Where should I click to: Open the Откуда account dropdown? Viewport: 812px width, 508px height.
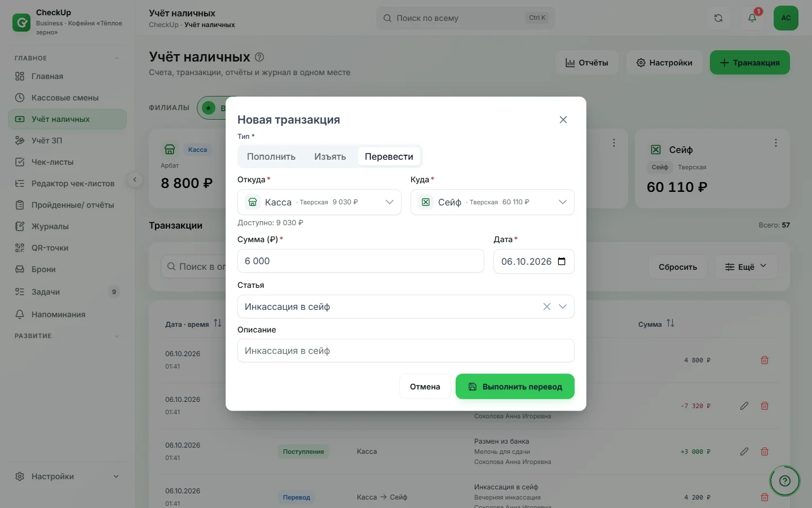(x=319, y=202)
